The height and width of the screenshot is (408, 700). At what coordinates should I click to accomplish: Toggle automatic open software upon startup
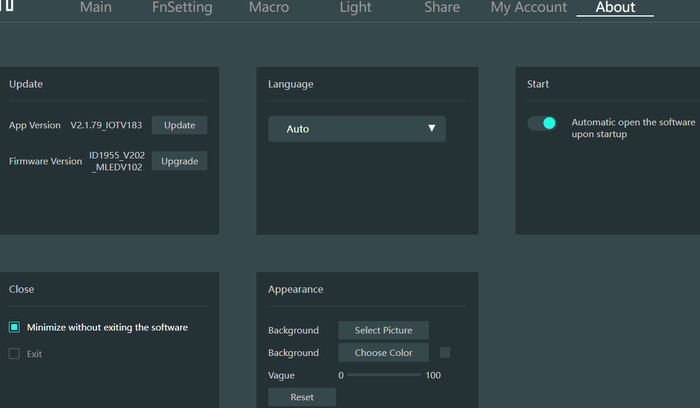542,123
